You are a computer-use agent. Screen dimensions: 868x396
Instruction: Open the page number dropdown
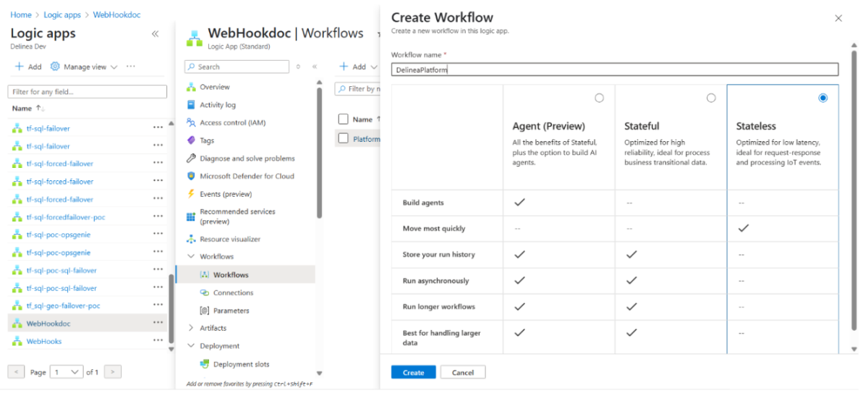(x=67, y=372)
